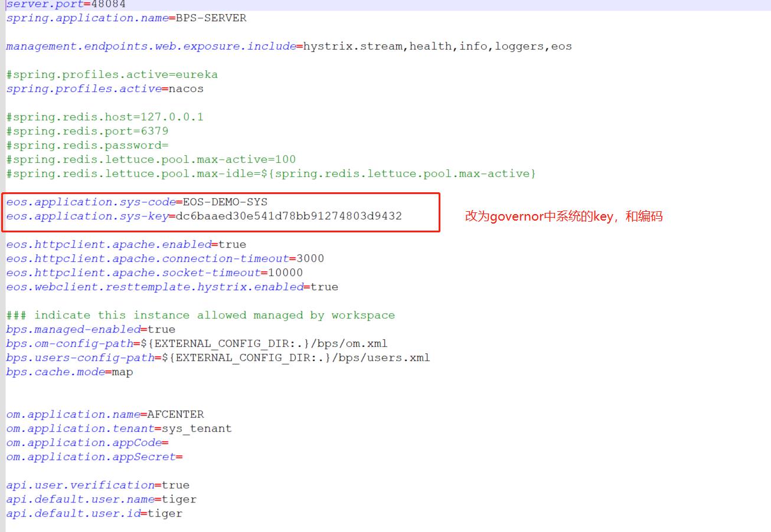Click the nacos profile value

coord(186,88)
